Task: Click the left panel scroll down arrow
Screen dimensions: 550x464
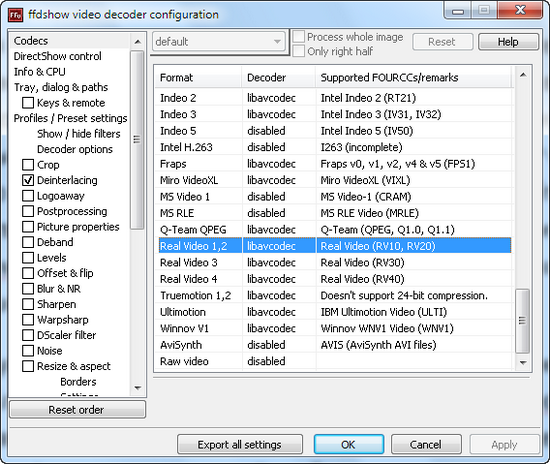Action: pos(138,388)
